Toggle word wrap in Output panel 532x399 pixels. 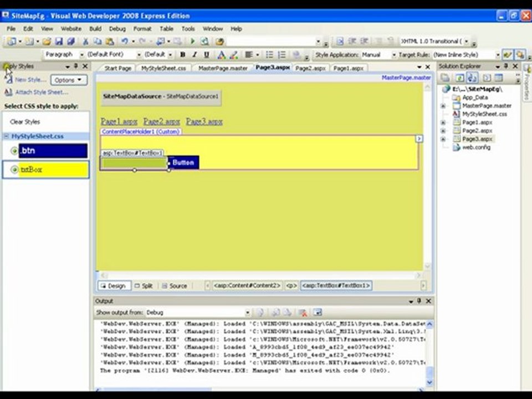(318, 313)
